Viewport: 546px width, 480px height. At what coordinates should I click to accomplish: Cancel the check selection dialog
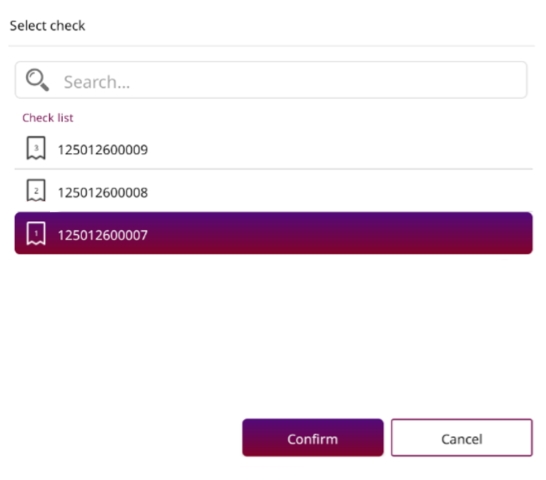pyautogui.click(x=462, y=438)
